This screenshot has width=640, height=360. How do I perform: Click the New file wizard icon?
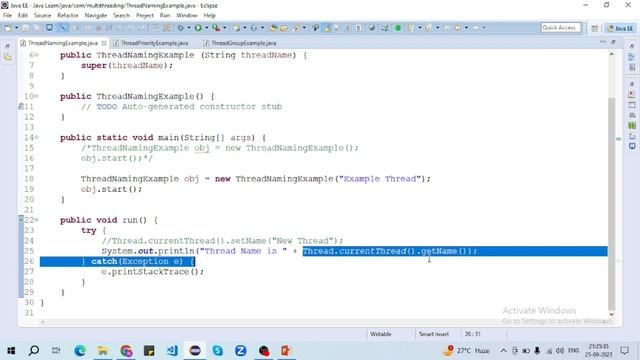tap(8, 28)
